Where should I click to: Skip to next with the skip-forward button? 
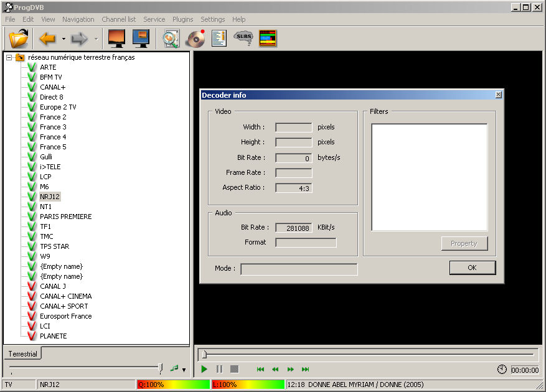point(306,370)
